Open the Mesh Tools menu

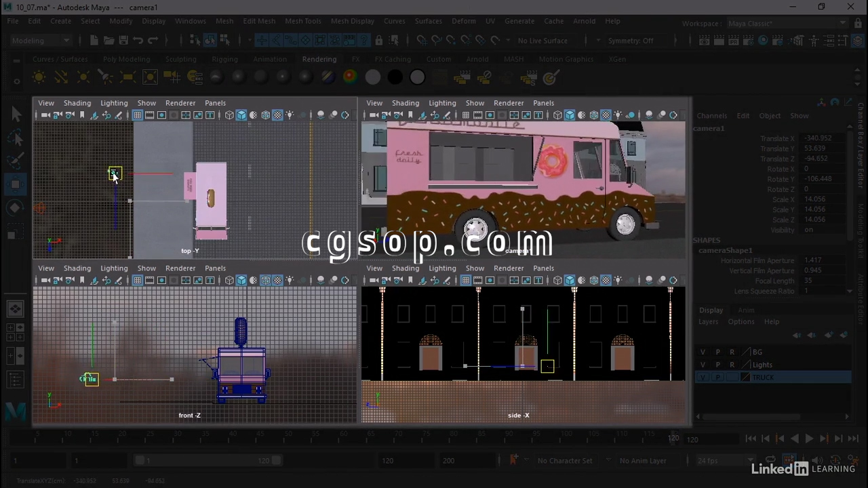point(302,21)
